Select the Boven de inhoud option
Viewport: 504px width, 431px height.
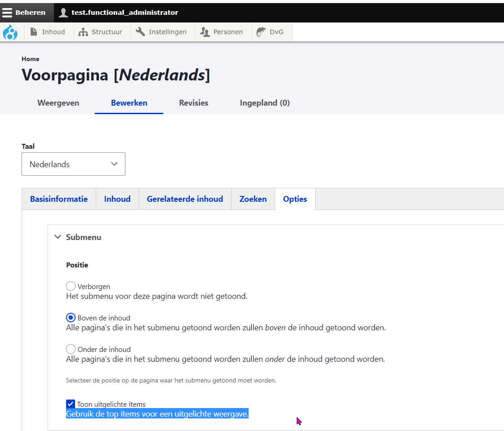click(x=71, y=318)
